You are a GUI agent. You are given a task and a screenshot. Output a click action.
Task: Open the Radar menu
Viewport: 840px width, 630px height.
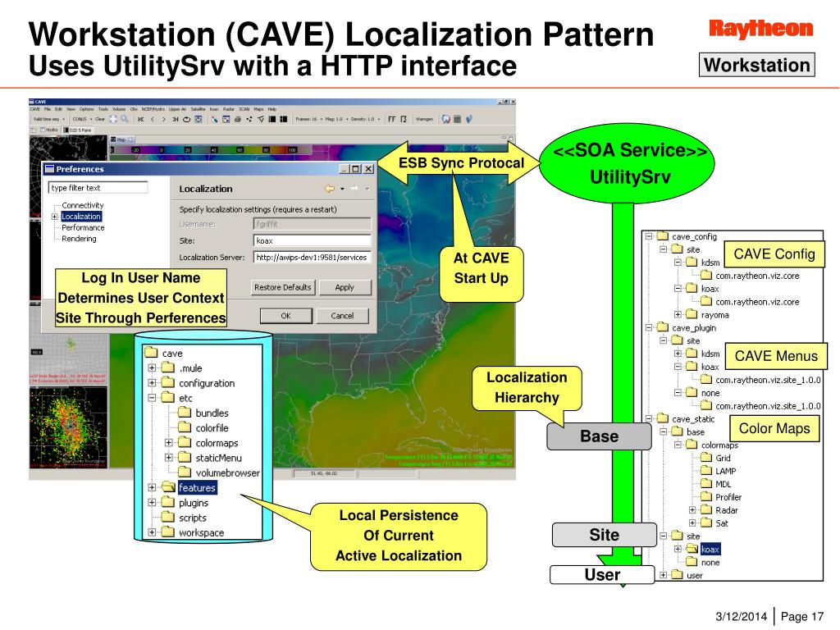click(x=229, y=109)
